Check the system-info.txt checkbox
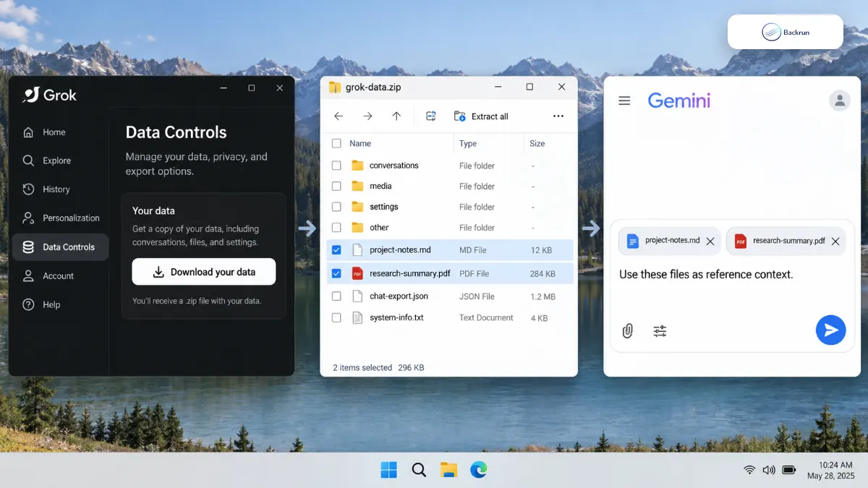This screenshot has height=488, width=868. coord(336,317)
